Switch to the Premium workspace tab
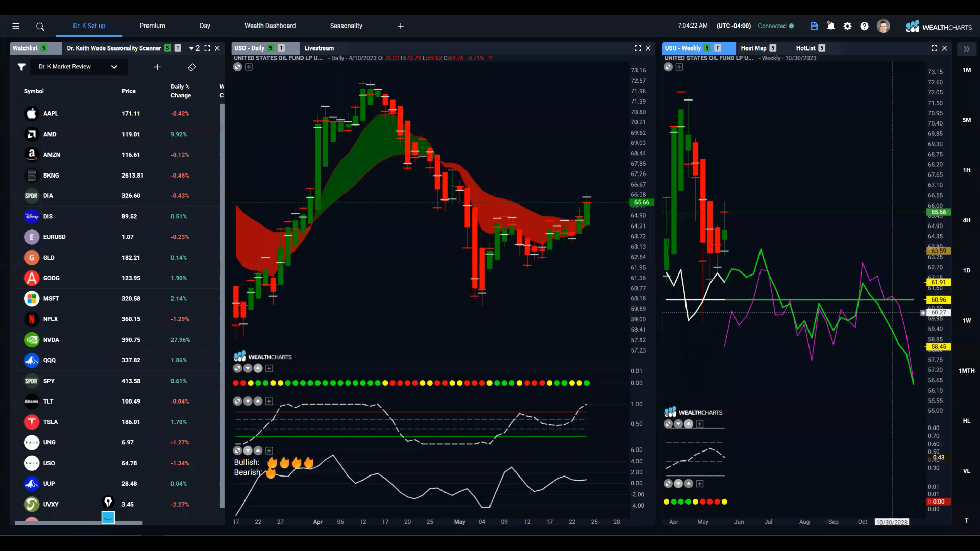Screen dimensions: 980x551 coord(152,26)
